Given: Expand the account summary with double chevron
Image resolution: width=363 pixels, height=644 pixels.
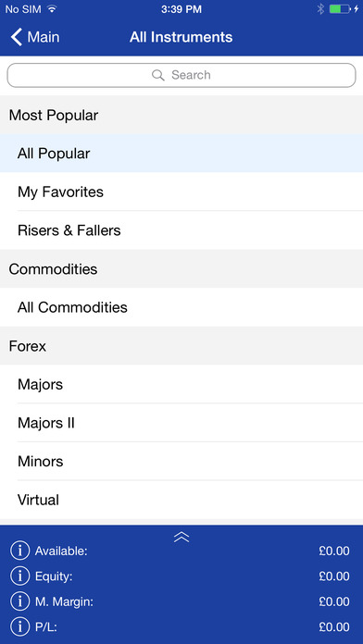Looking at the screenshot, I should (181, 537).
